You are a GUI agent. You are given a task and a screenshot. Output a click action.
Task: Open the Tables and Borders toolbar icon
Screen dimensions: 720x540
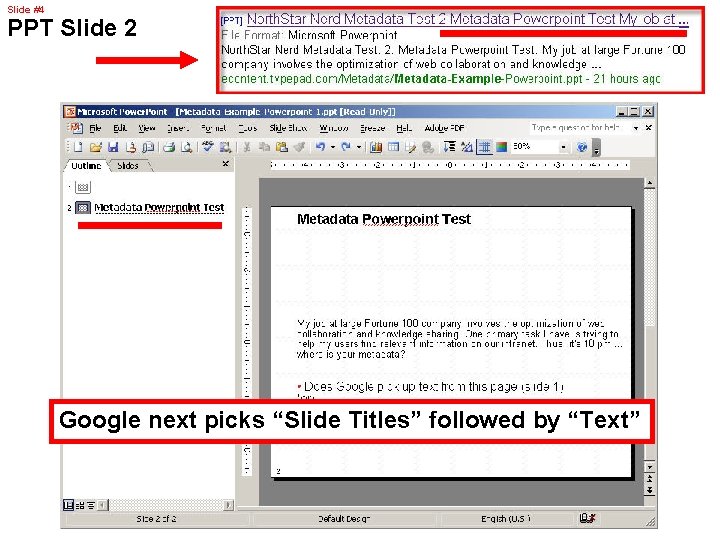[x=411, y=147]
